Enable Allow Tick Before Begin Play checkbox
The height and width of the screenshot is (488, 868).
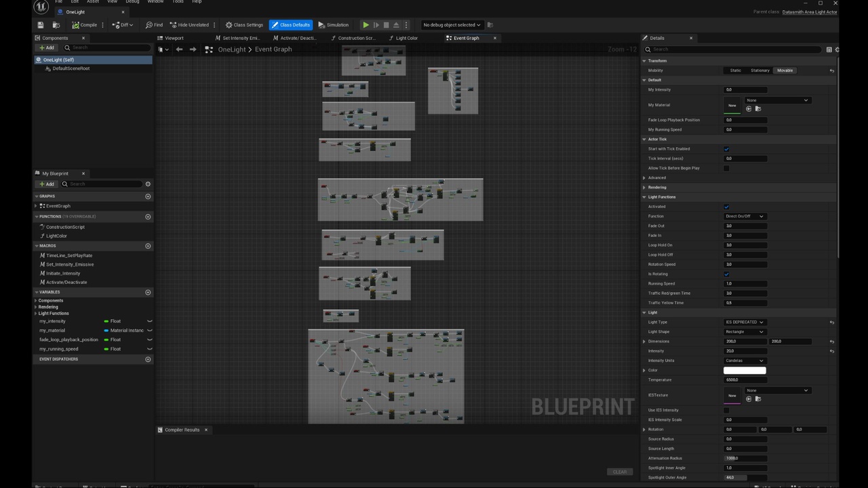726,168
